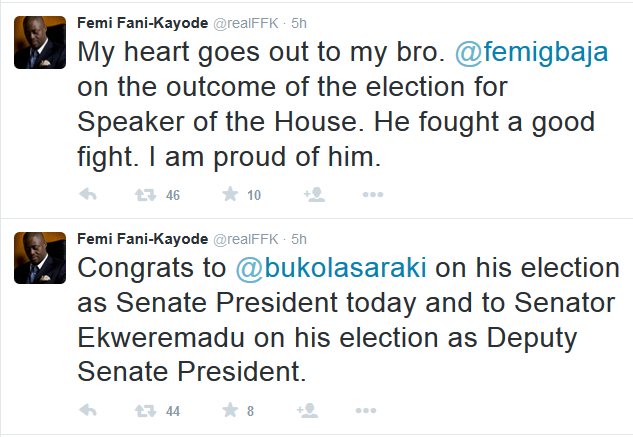Open the @bukolasaraki mention link
The width and height of the screenshot is (633, 437).
point(328,268)
